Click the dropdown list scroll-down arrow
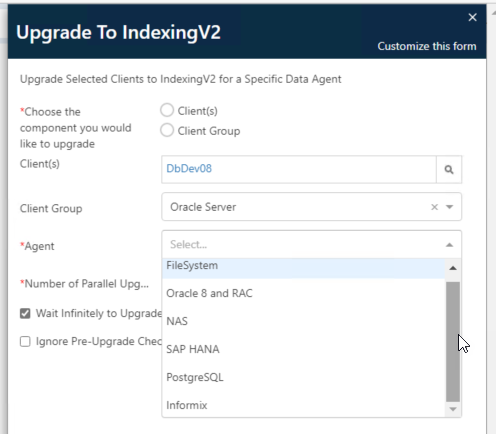496x434 pixels. pyautogui.click(x=453, y=409)
